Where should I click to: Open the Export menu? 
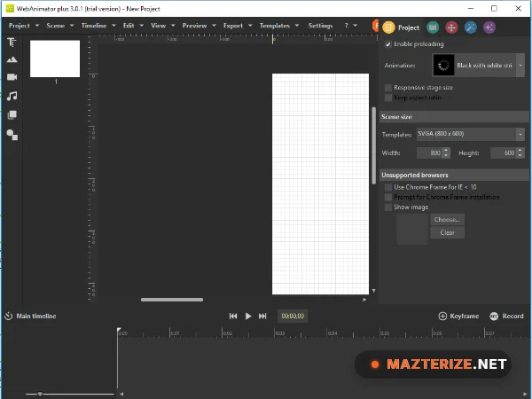238,26
